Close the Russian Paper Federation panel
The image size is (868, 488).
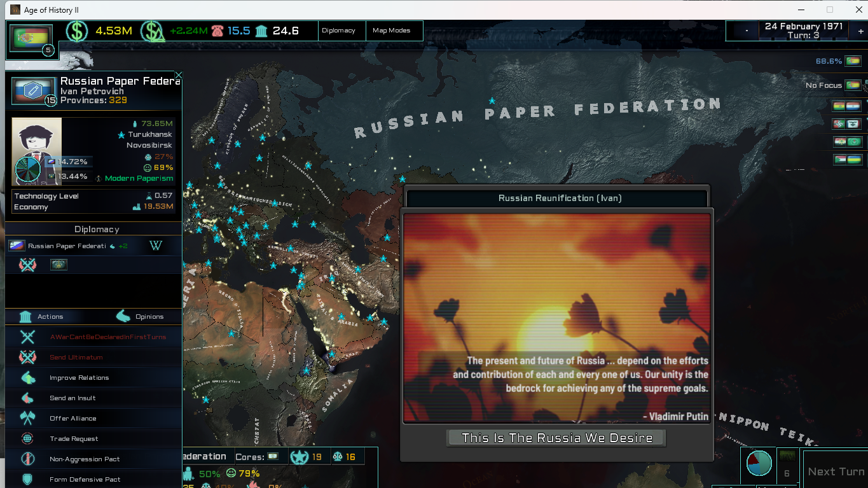(178, 75)
